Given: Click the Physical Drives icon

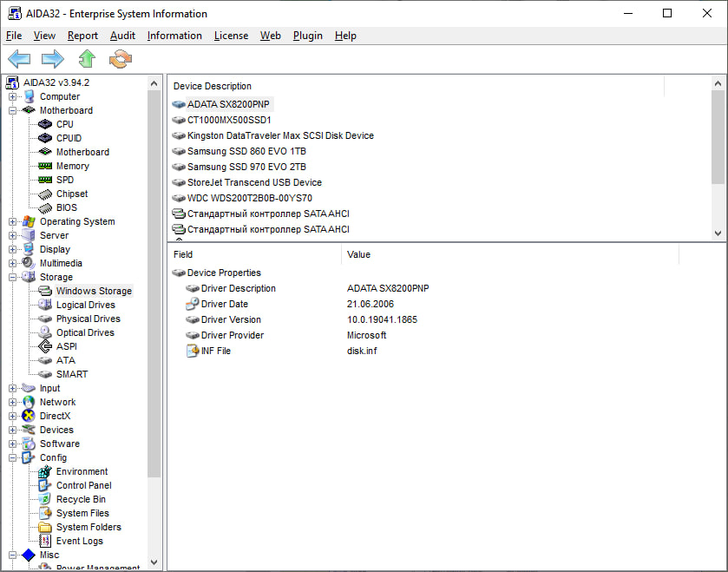Looking at the screenshot, I should 45,319.
